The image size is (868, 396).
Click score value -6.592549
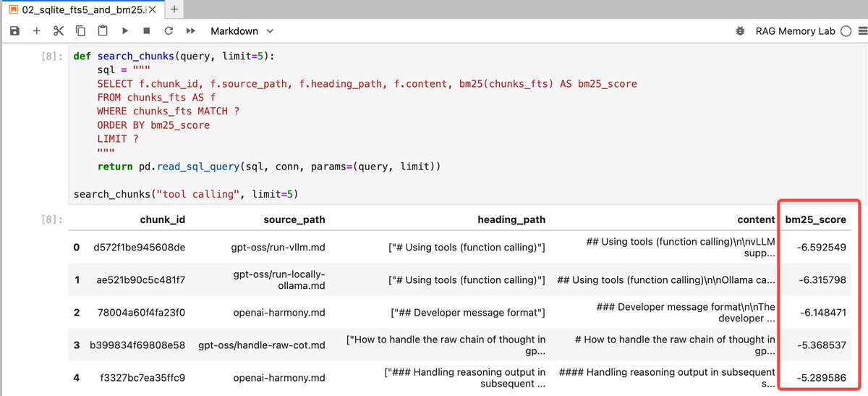click(820, 248)
